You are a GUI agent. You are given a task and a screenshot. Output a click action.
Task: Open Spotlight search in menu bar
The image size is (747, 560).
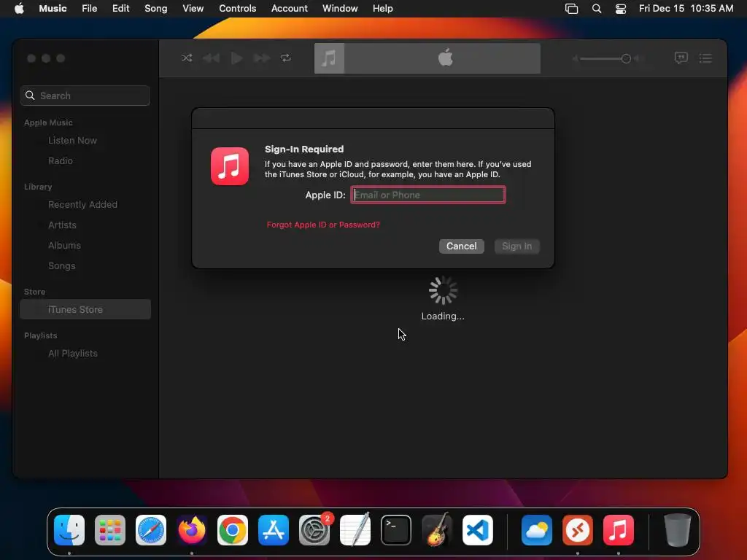click(597, 9)
